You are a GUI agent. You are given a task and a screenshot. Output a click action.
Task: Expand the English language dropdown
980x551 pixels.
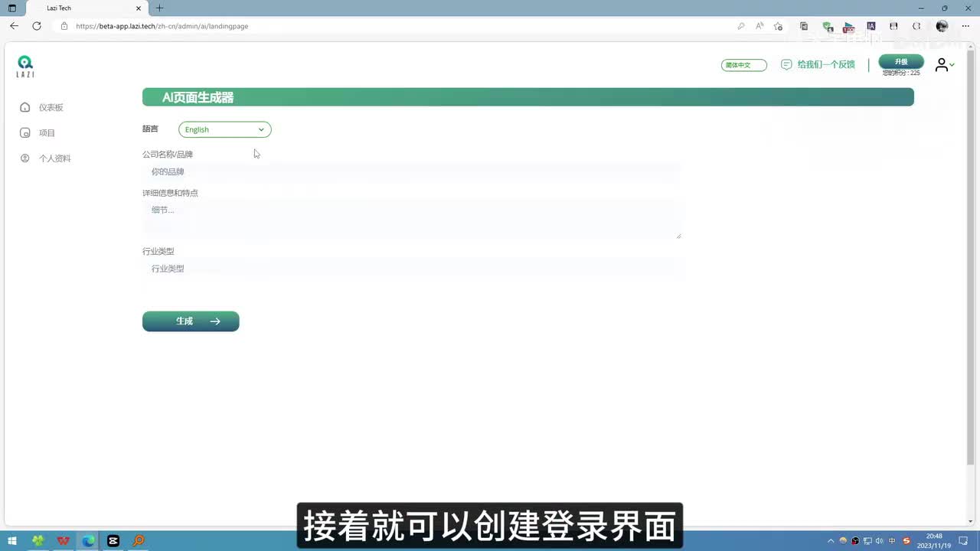(x=224, y=130)
